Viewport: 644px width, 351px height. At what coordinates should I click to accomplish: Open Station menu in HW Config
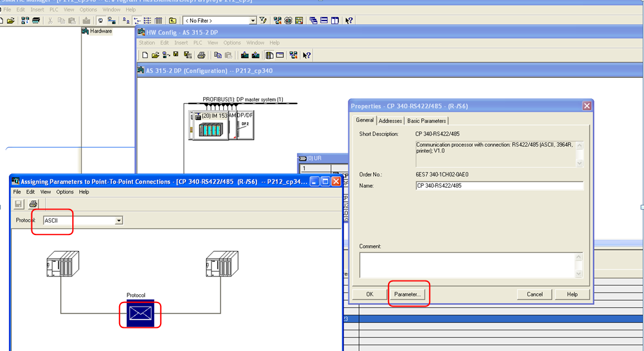pyautogui.click(x=146, y=43)
